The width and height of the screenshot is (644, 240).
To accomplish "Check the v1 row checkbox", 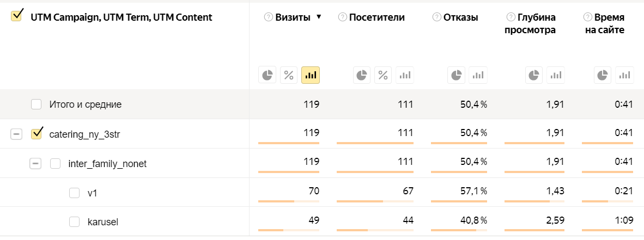I will [x=74, y=193].
